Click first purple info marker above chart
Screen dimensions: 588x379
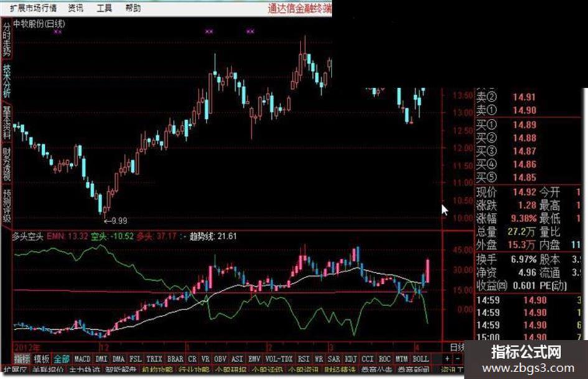57,32
